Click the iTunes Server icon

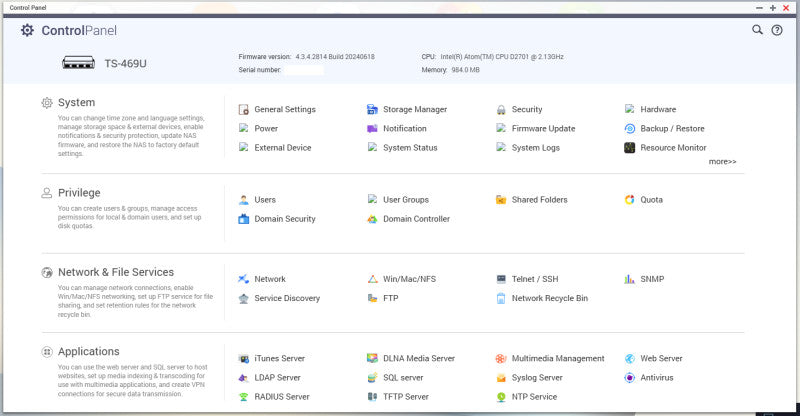point(243,358)
